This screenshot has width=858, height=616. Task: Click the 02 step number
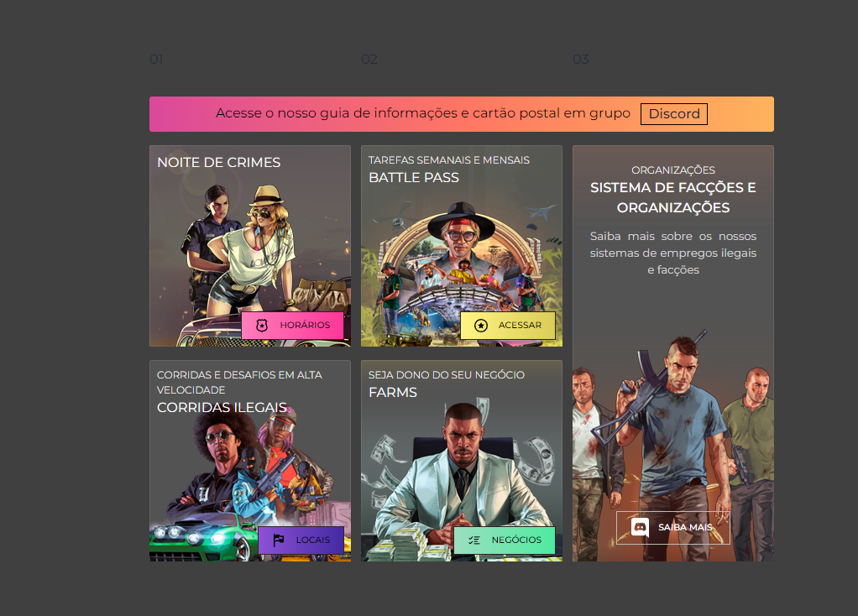pyautogui.click(x=369, y=59)
